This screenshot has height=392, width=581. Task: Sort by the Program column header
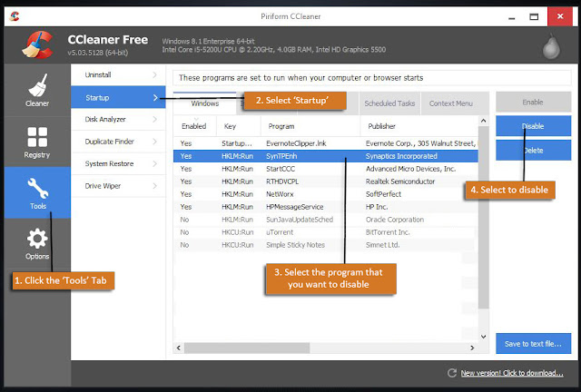pyautogui.click(x=310, y=126)
